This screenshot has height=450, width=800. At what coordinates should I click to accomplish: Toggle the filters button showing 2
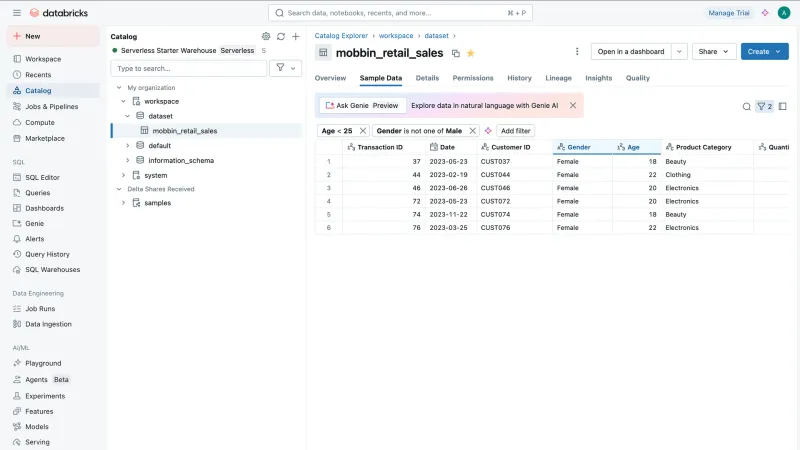click(764, 106)
